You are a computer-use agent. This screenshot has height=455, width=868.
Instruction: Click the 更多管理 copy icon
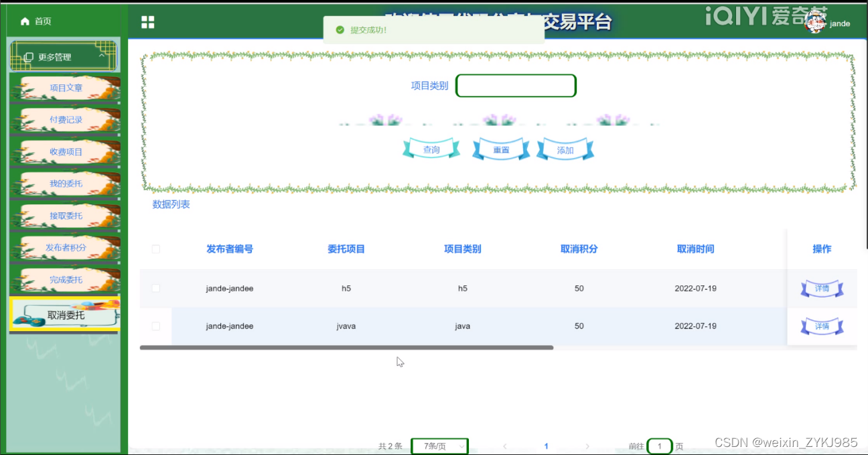point(28,58)
